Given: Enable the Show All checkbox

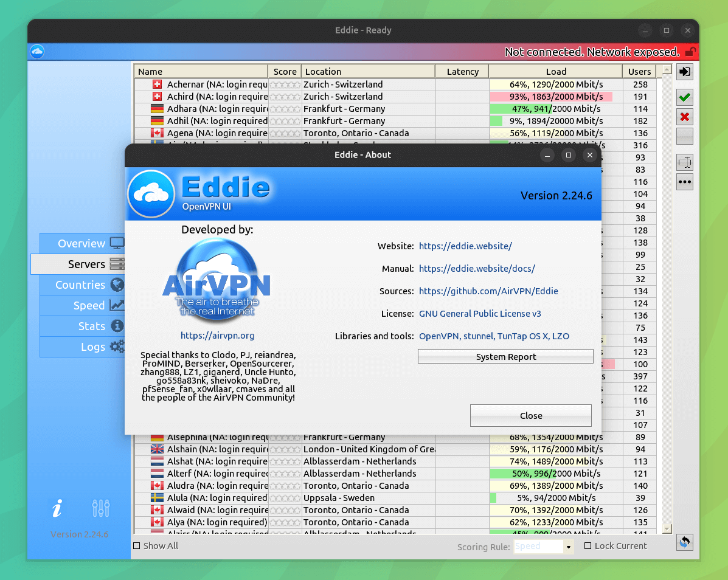Looking at the screenshot, I should point(137,546).
